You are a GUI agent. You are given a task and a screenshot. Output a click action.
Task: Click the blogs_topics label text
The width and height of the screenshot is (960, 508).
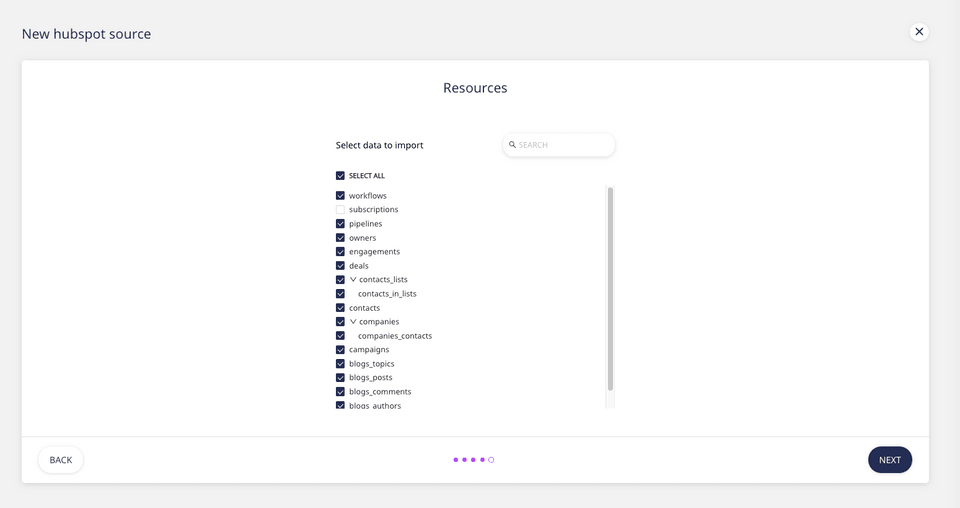tap(372, 364)
